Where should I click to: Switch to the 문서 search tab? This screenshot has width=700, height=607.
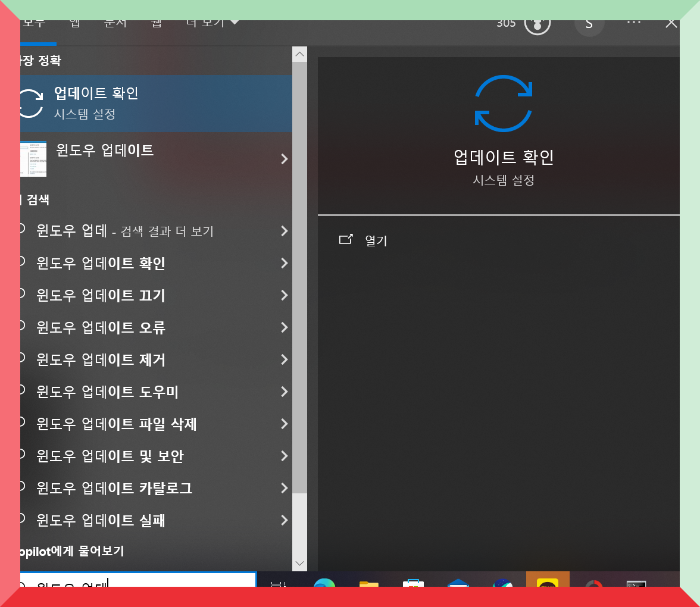115,24
